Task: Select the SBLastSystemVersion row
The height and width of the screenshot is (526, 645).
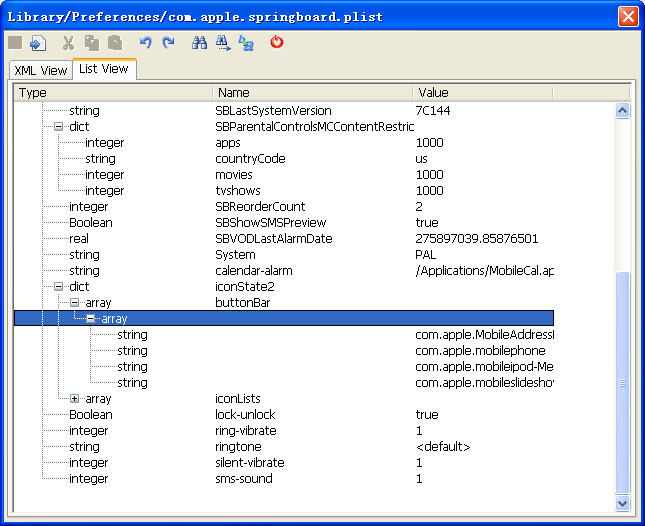Action: click(x=284, y=111)
